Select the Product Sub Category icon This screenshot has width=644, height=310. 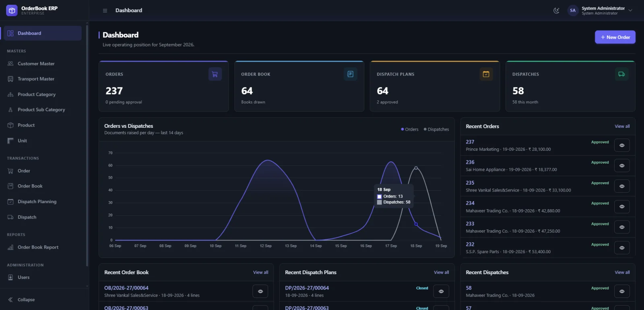click(10, 110)
